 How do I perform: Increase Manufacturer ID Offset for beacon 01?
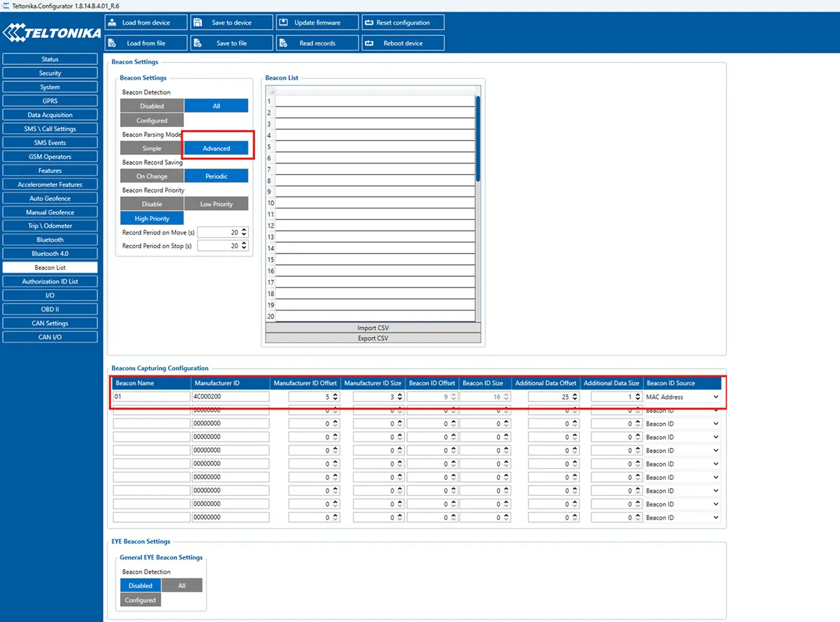[335, 395]
